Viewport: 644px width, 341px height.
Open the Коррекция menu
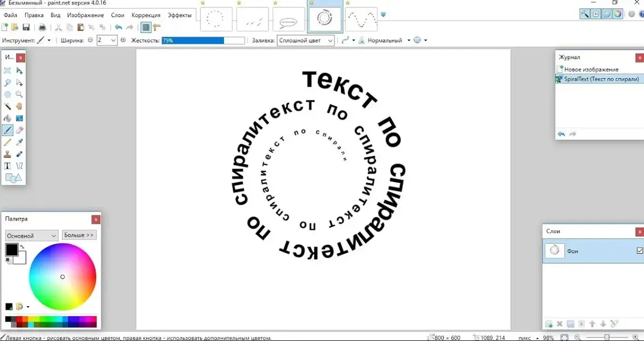tap(146, 15)
